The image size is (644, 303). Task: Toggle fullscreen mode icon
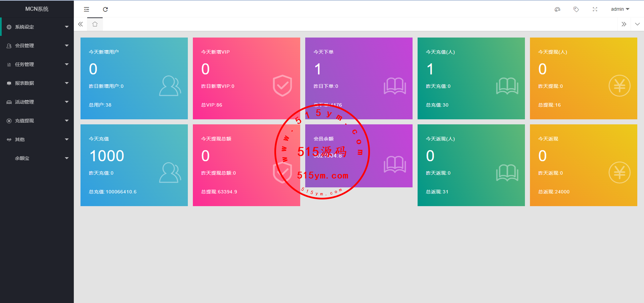595,9
